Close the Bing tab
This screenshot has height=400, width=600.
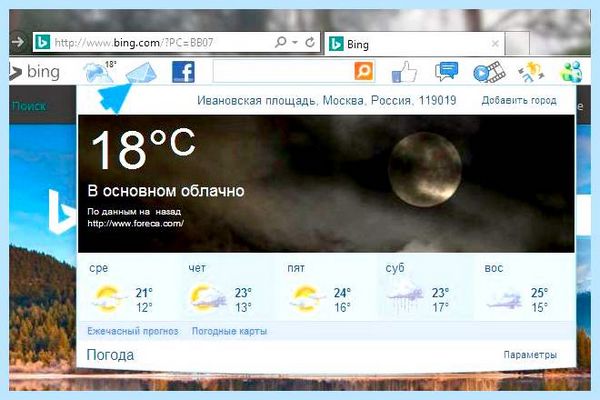(x=495, y=44)
